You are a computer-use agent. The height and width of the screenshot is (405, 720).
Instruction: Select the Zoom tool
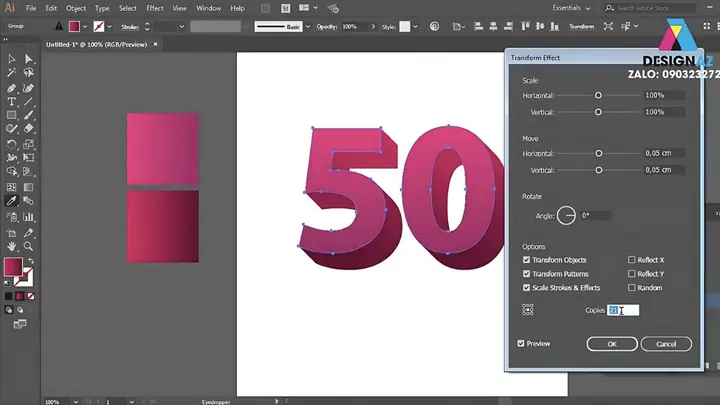pyautogui.click(x=28, y=247)
